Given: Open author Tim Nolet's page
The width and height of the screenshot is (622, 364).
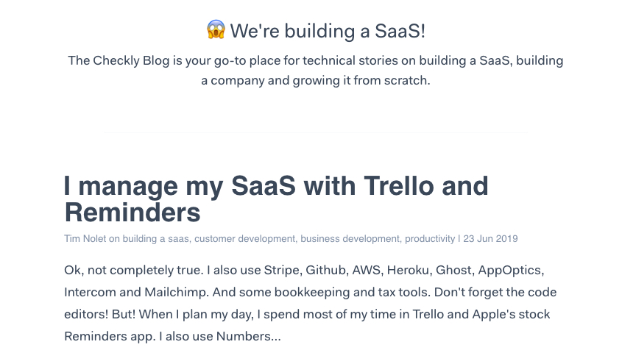Looking at the screenshot, I should coord(85,239).
